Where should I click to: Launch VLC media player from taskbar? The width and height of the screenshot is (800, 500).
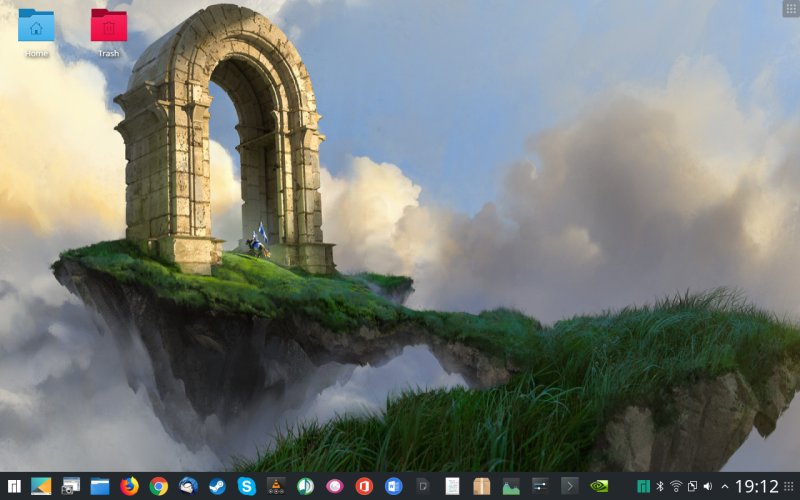point(276,486)
